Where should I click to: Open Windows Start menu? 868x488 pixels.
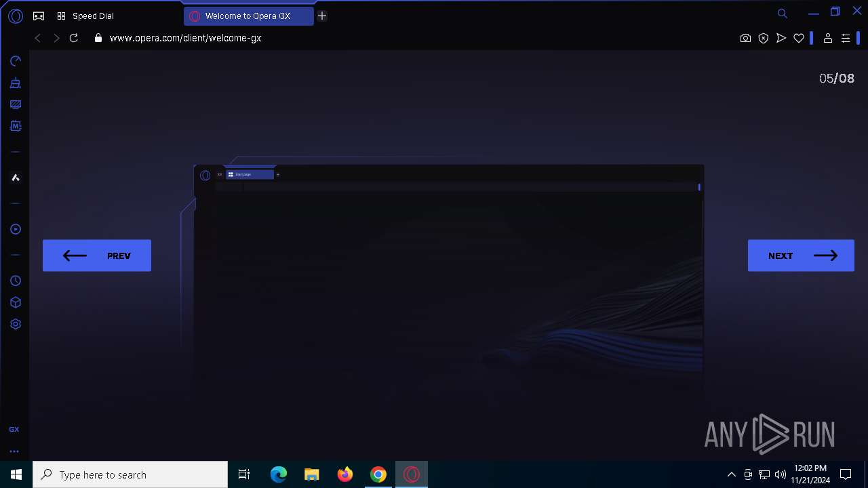point(16,474)
